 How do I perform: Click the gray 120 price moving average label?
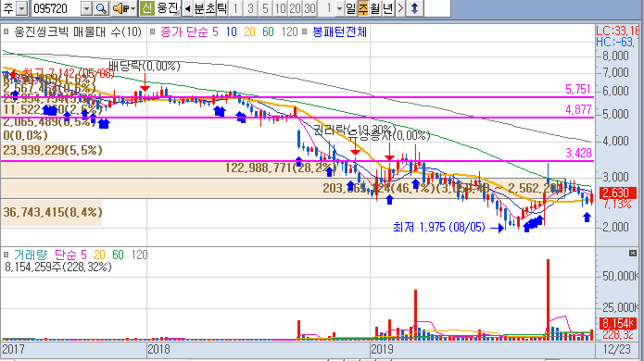point(289,32)
